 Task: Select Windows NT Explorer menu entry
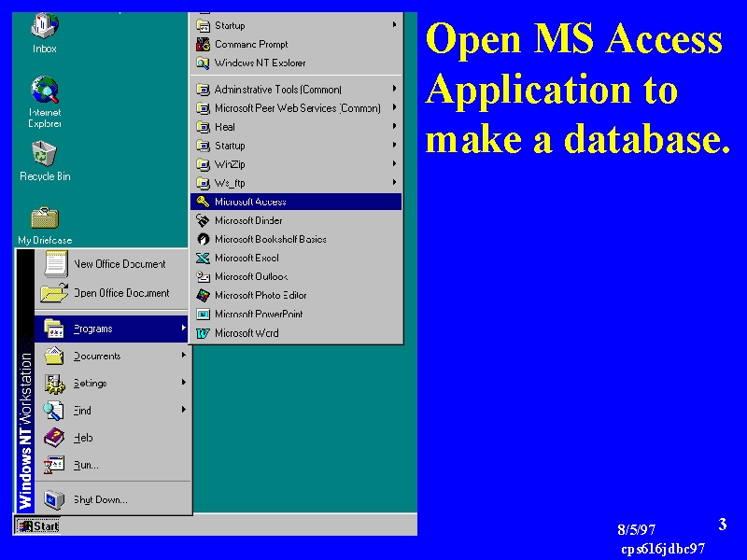(296, 63)
